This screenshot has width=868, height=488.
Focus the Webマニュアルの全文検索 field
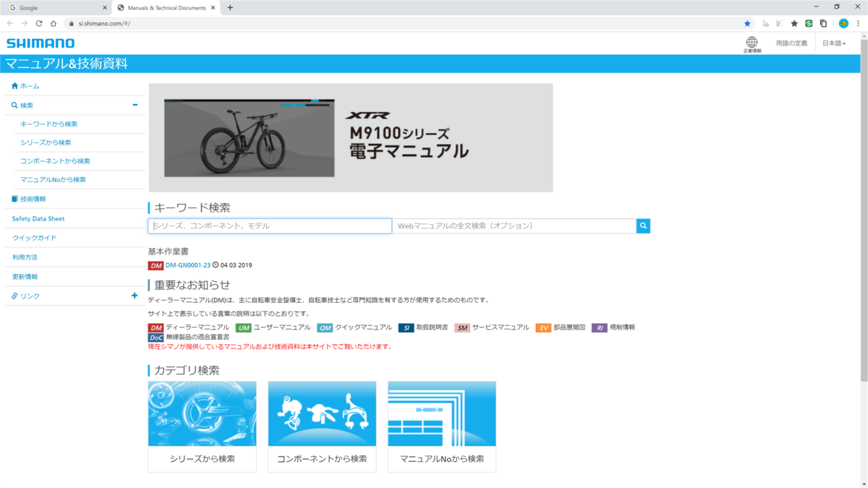point(514,226)
